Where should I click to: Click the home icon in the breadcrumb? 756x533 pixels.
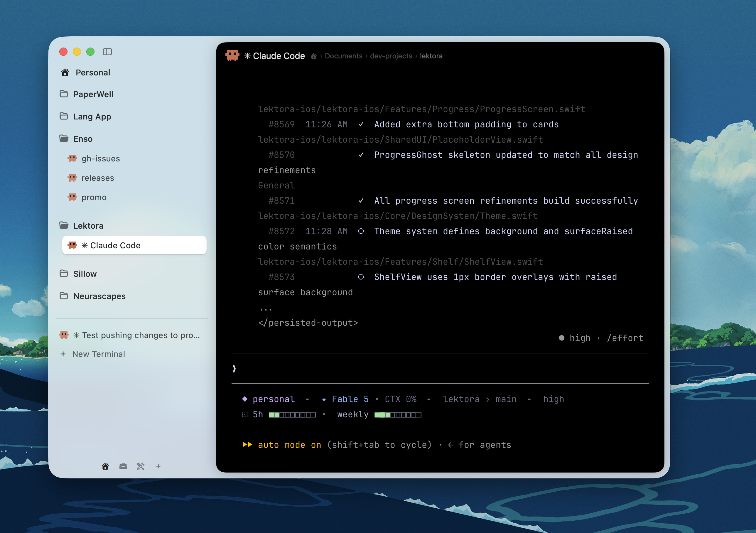tap(313, 56)
